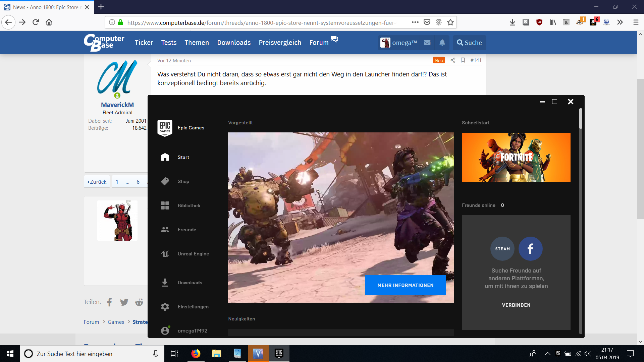Open notifications bell in ComputerBase header
Image resolution: width=644 pixels, height=362 pixels.
coord(442,43)
